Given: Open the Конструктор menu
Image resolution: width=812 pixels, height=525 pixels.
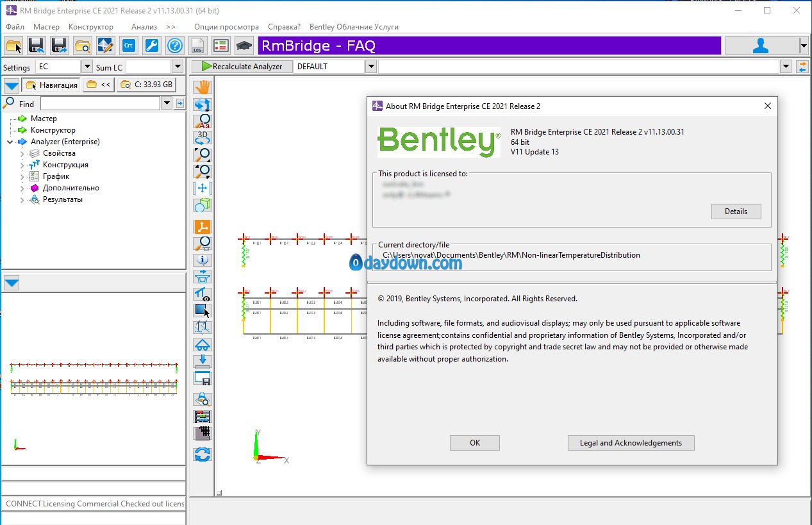Looking at the screenshot, I should [x=91, y=27].
